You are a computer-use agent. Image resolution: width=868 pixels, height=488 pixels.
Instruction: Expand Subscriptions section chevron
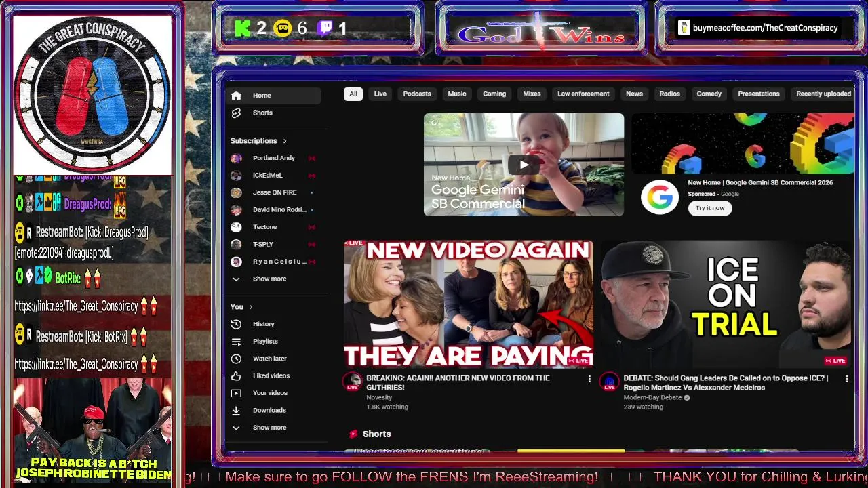click(x=285, y=141)
